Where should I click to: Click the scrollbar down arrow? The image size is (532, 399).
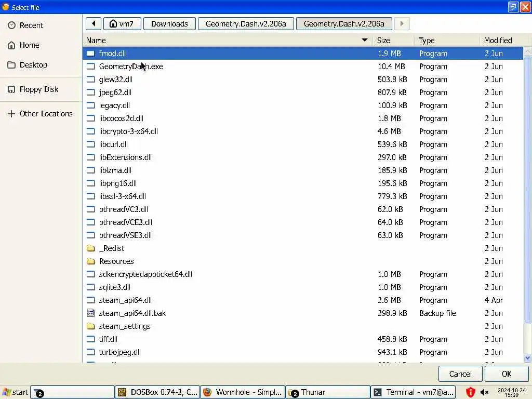coord(527,357)
